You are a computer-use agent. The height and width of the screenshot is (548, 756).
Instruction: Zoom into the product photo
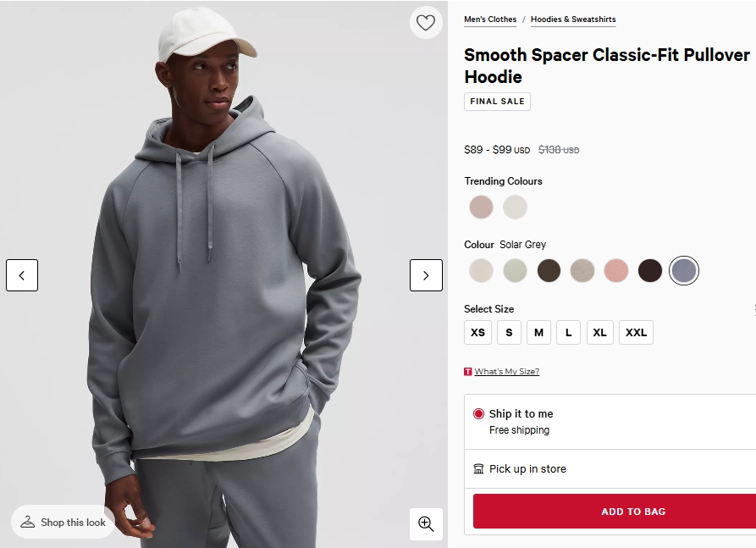[426, 524]
